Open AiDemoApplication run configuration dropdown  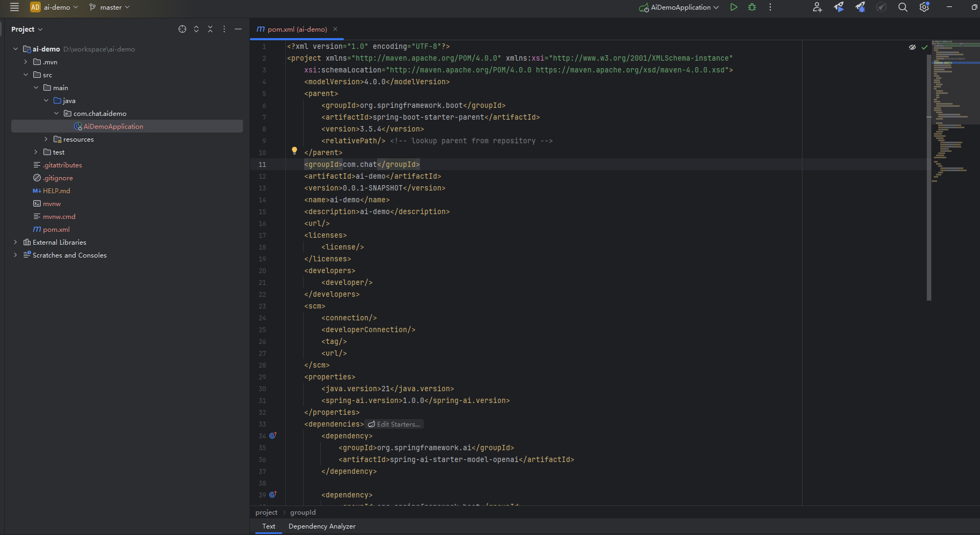(x=679, y=7)
